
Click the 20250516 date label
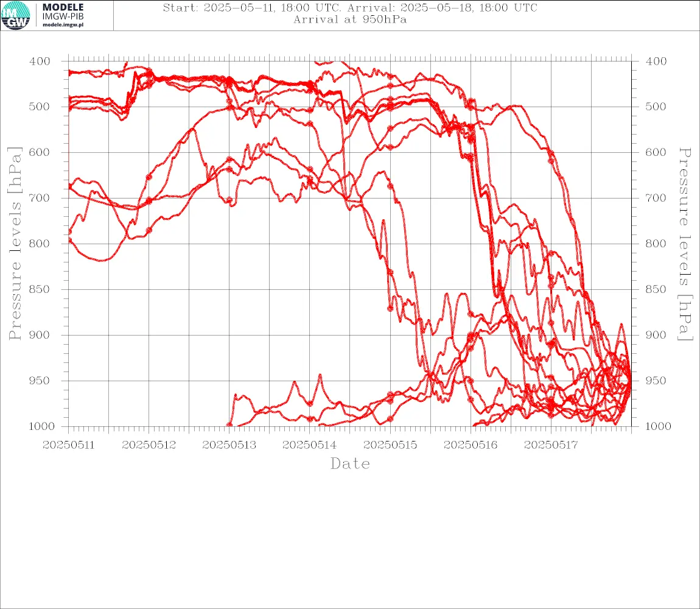pyautogui.click(x=471, y=445)
